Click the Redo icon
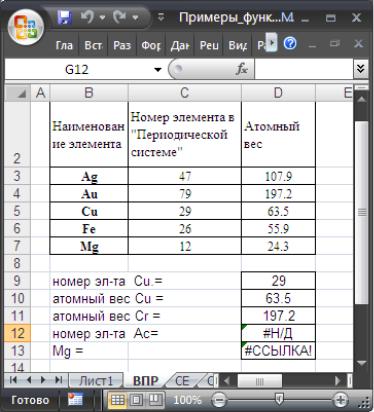 click(x=119, y=16)
